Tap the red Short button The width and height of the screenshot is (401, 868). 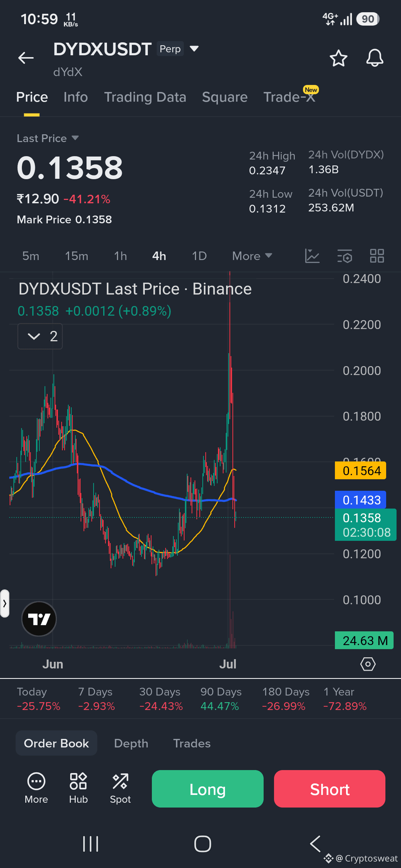pos(330,789)
